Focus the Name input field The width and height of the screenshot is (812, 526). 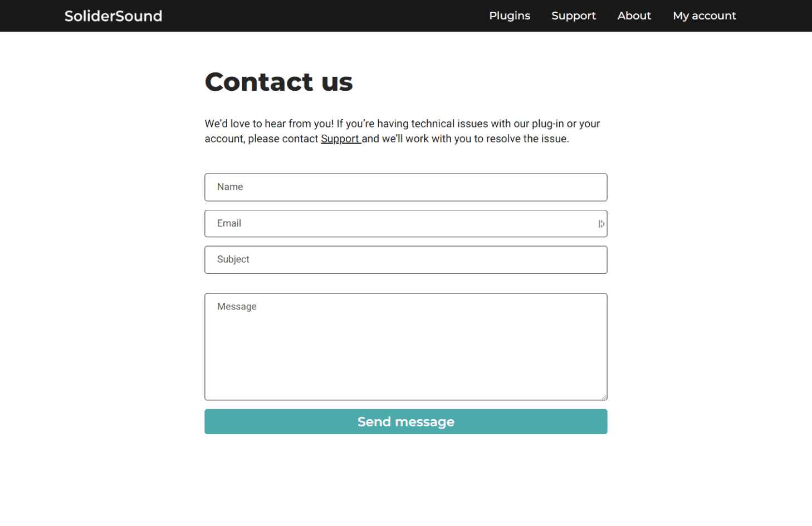tap(405, 188)
